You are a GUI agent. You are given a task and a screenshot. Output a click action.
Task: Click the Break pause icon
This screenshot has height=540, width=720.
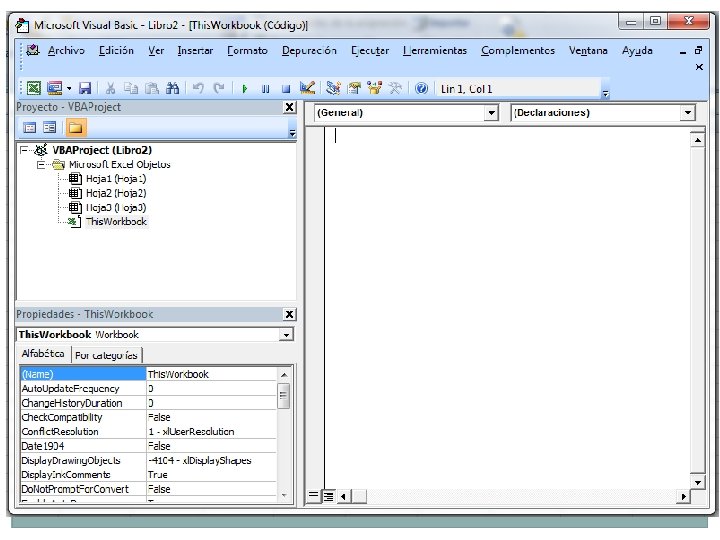pos(265,88)
